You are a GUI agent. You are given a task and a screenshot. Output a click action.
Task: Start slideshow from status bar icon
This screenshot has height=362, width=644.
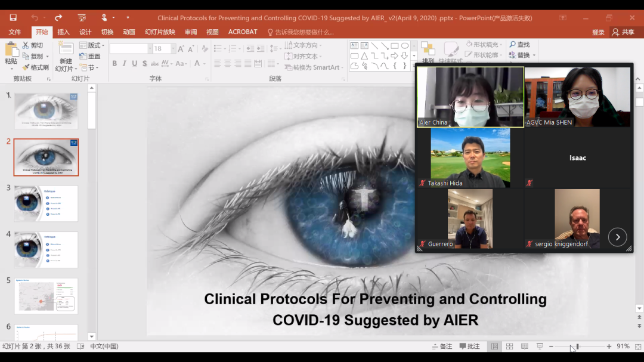[540, 346]
